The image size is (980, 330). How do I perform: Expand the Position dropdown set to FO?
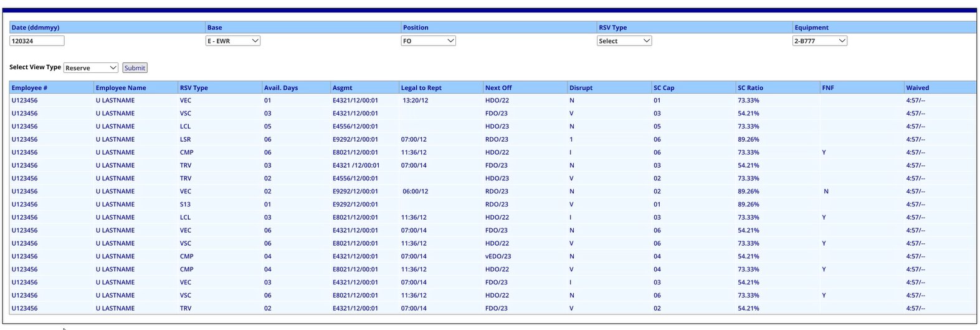pyautogui.click(x=428, y=41)
